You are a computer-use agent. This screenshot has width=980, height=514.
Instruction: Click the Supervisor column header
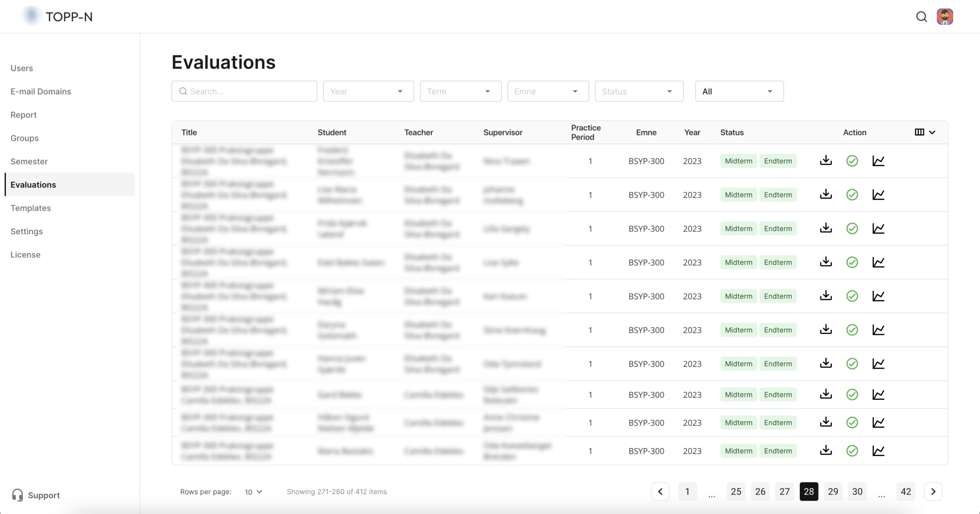[503, 132]
